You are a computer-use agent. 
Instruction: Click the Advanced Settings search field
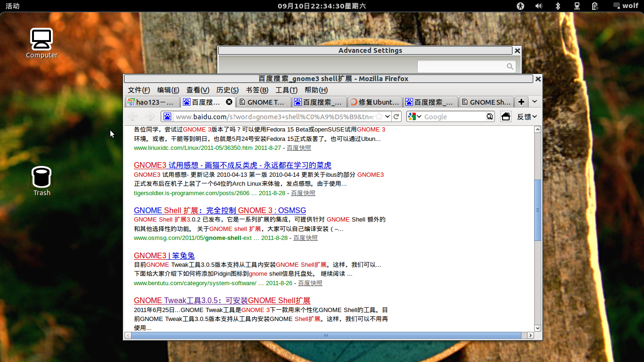click(x=462, y=66)
